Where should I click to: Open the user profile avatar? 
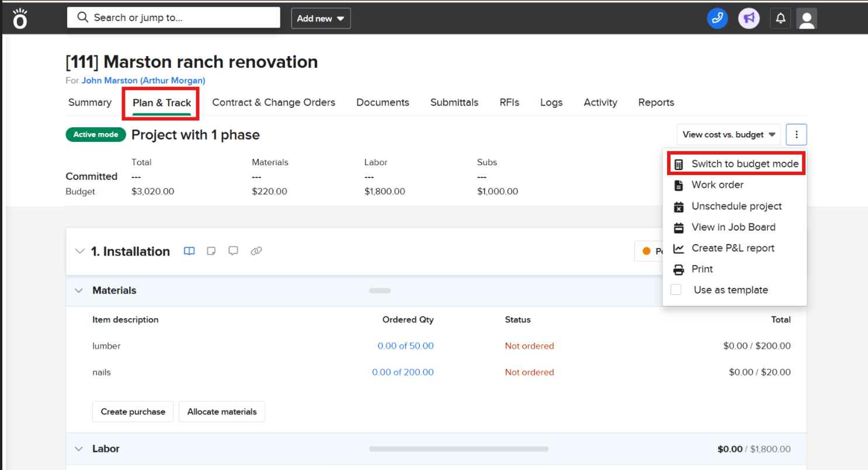click(x=806, y=19)
